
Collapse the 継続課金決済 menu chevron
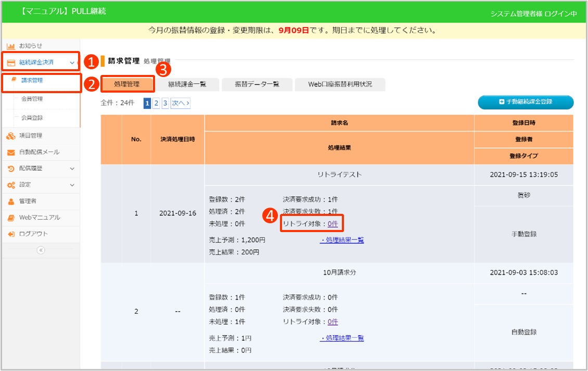(x=72, y=62)
